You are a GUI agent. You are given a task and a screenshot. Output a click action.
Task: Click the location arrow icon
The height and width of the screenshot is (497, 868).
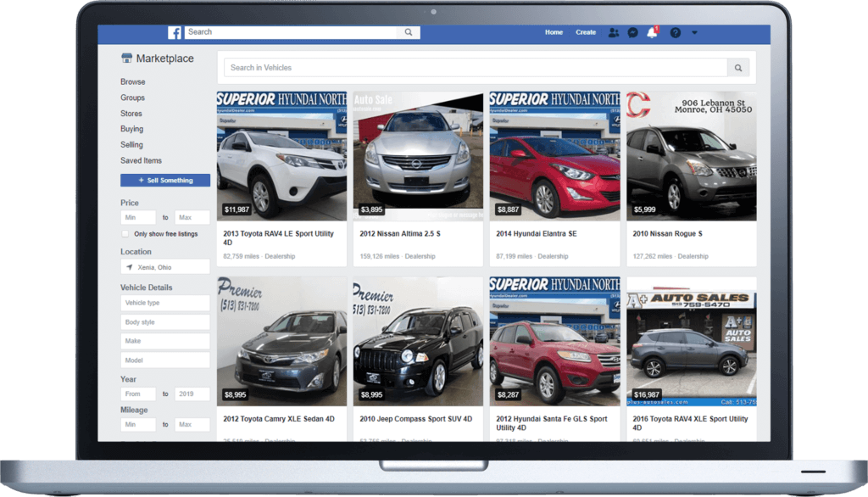pos(129,267)
